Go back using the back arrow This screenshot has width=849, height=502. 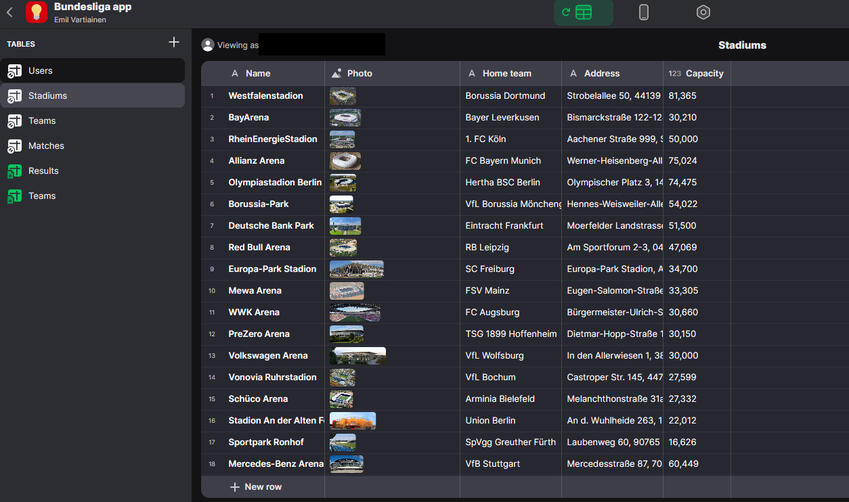point(10,12)
